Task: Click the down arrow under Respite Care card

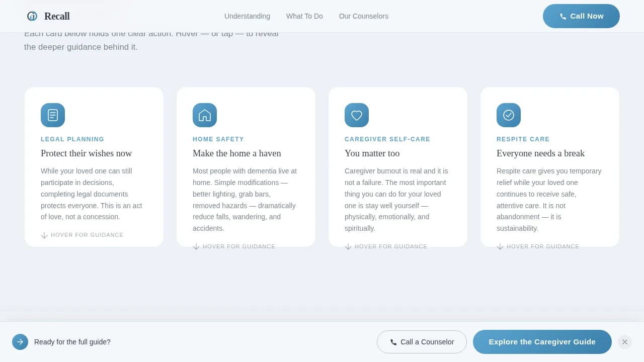Action: tap(500, 247)
